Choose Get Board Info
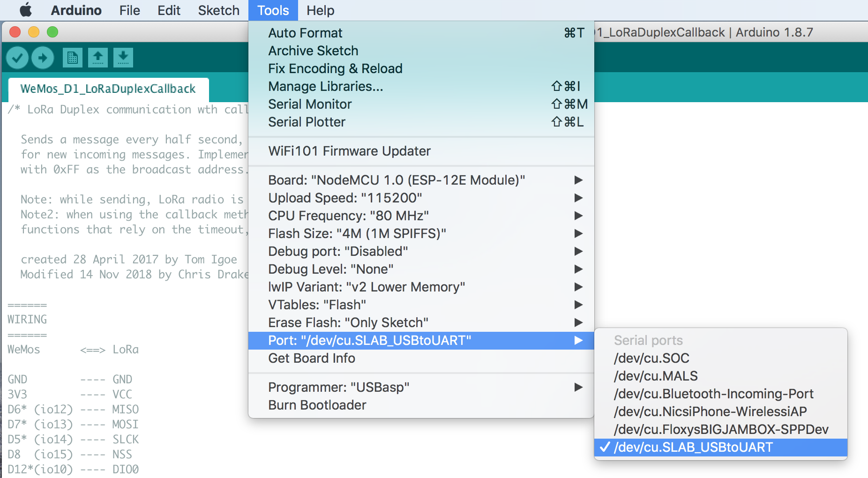 [x=421, y=358]
